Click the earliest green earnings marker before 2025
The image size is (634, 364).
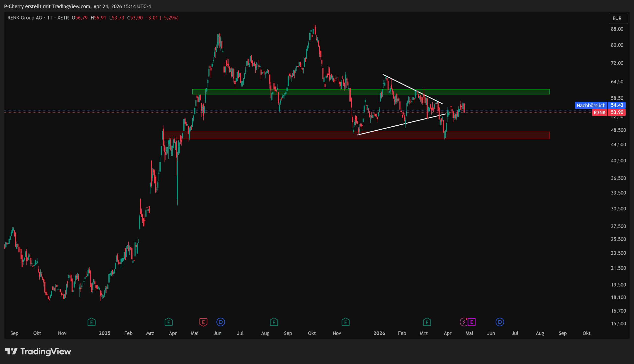[91, 322]
